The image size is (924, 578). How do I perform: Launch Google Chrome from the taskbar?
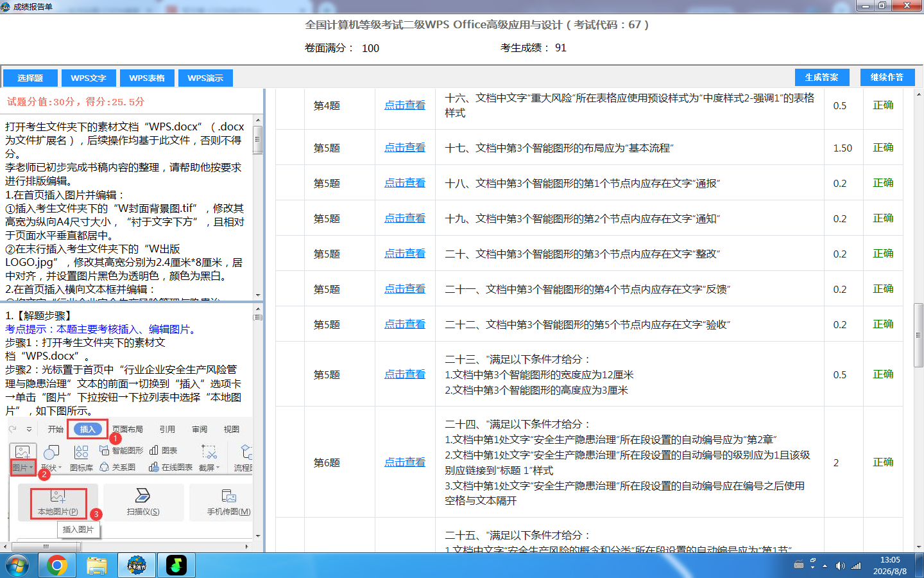[57, 565]
